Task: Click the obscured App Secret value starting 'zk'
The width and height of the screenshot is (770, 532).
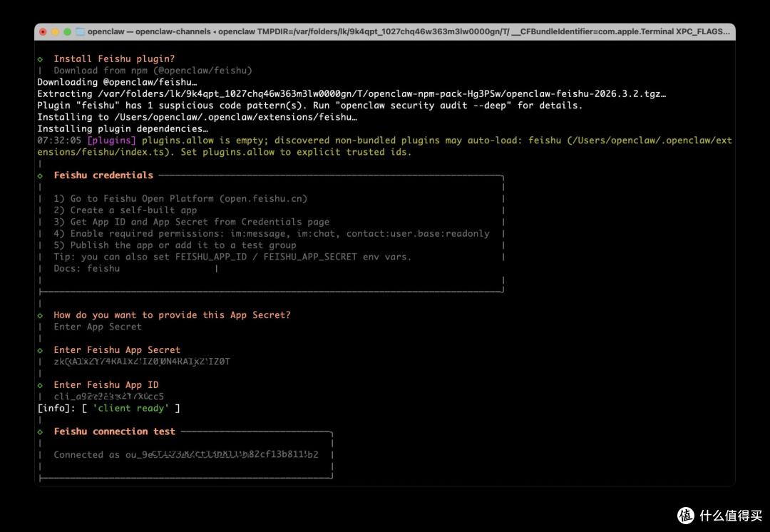Action: pyautogui.click(x=141, y=362)
